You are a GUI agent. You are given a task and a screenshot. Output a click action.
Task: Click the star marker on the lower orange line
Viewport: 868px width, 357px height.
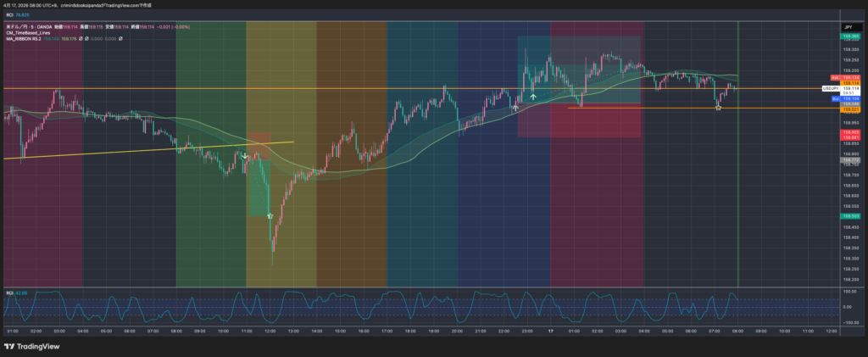coord(719,107)
